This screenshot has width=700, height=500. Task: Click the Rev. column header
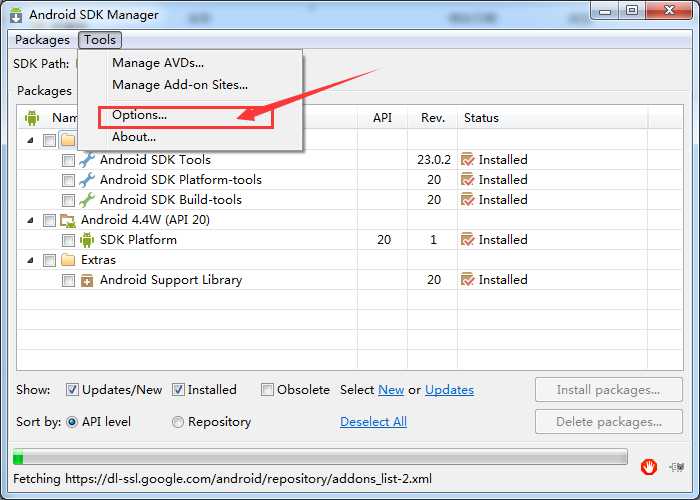[433, 118]
